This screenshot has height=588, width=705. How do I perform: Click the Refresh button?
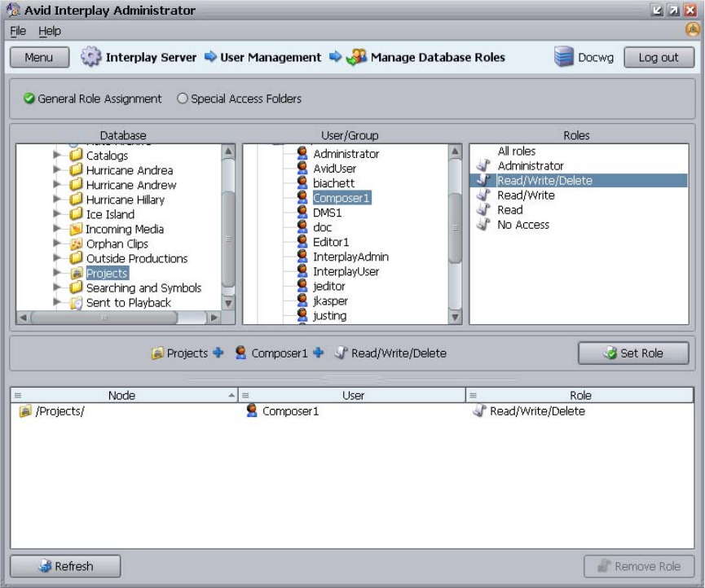(65, 566)
